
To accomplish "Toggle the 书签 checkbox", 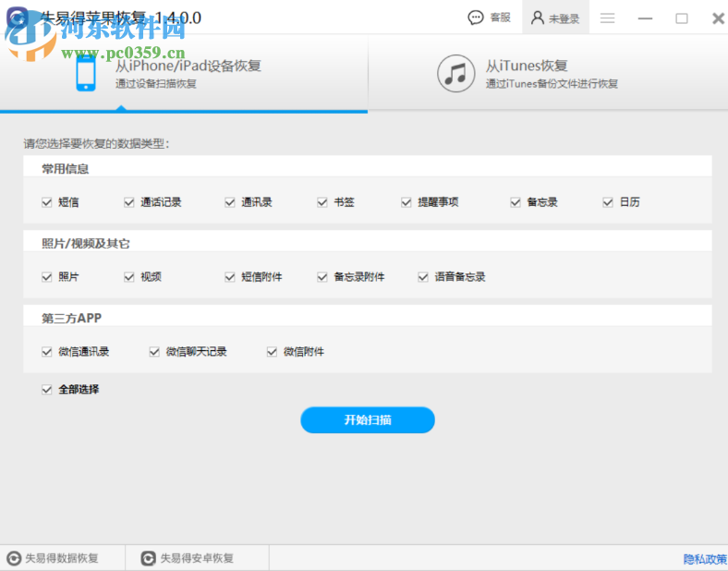I will pos(322,202).
